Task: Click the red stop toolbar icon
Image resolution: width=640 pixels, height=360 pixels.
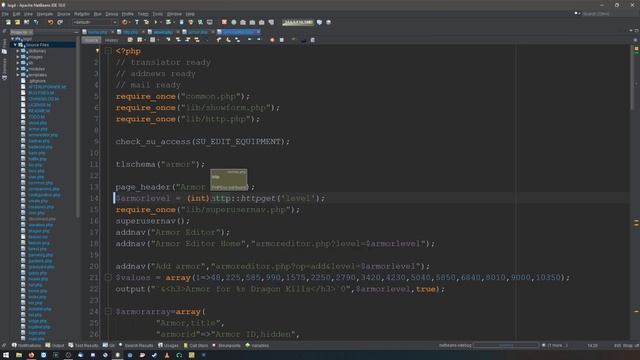Action: [x=224, y=22]
